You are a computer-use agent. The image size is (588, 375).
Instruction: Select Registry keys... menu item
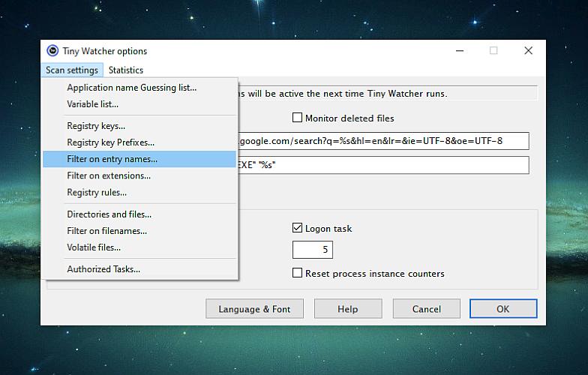pyautogui.click(x=139, y=126)
